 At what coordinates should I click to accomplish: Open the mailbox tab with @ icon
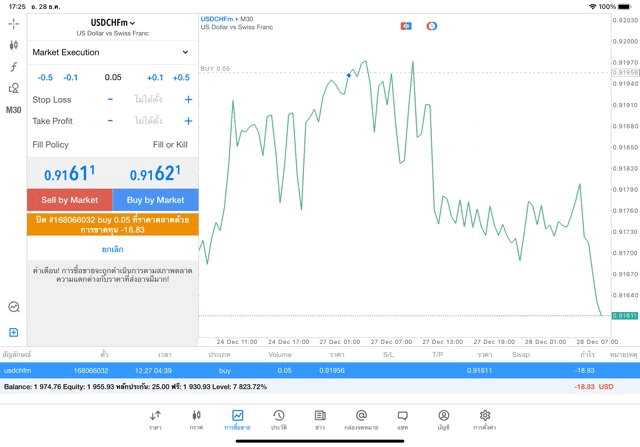[x=361, y=420]
